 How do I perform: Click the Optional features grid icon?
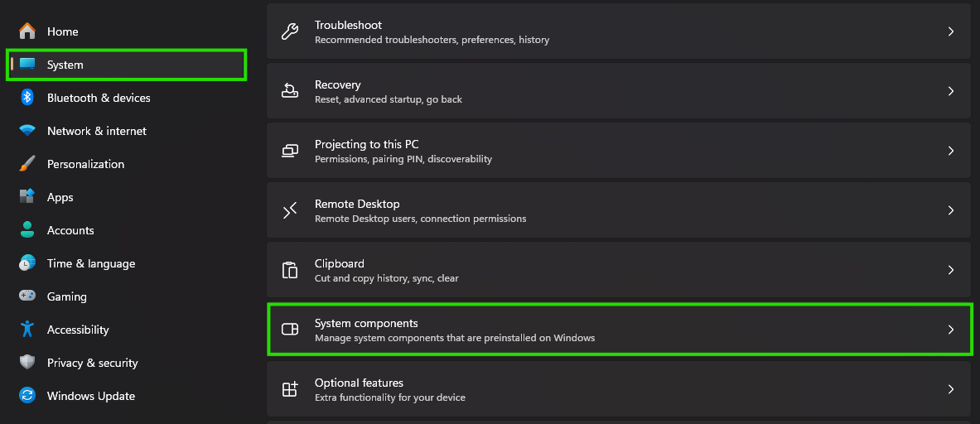point(290,389)
